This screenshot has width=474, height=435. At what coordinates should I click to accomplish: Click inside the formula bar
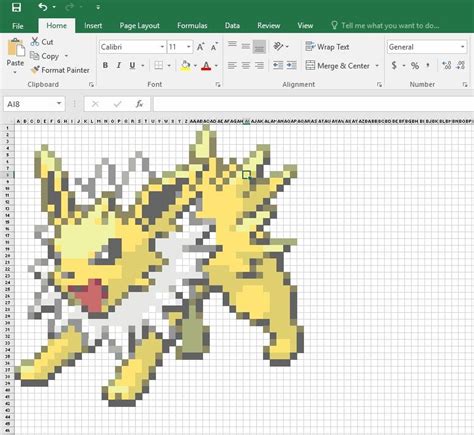click(313, 104)
